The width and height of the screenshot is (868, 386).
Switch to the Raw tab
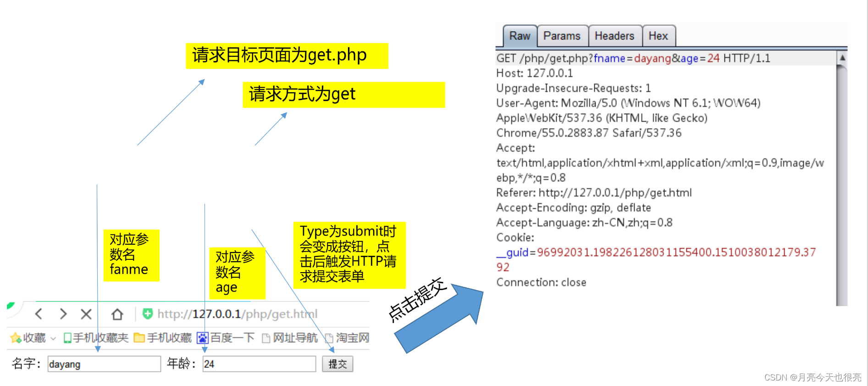pos(520,36)
